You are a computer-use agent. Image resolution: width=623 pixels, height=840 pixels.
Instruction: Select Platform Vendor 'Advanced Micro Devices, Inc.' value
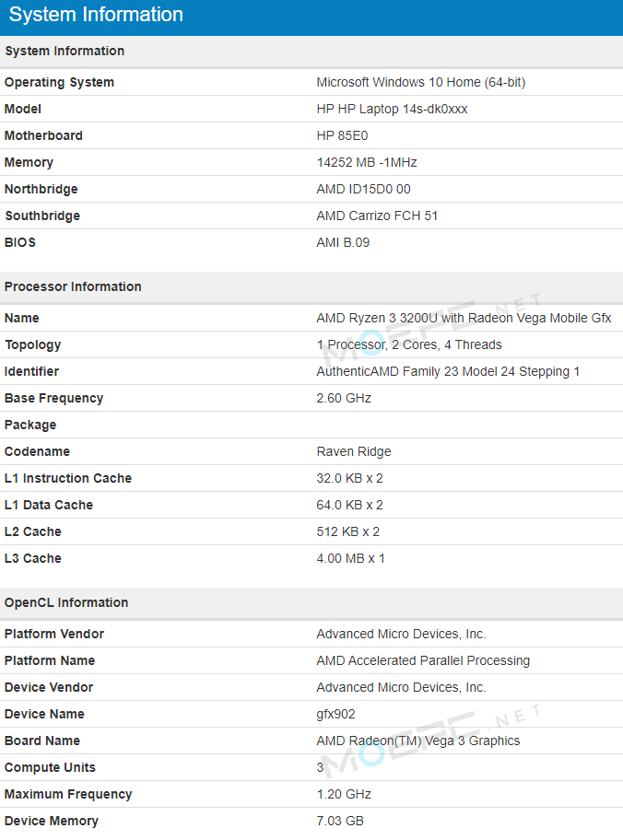pos(401,634)
